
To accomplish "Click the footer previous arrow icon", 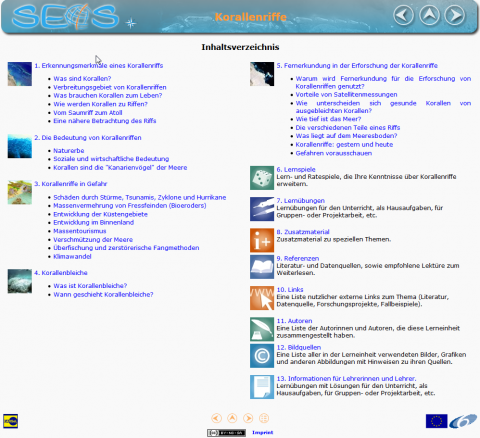I will pos(216,418).
